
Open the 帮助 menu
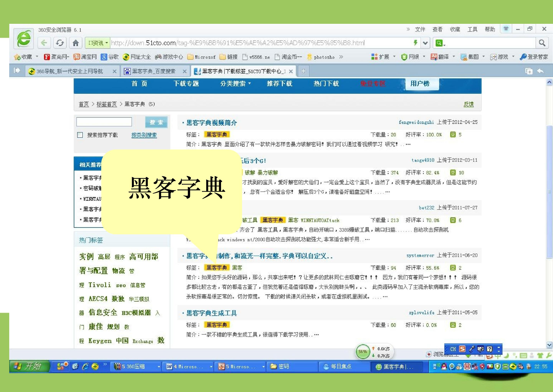click(x=490, y=29)
